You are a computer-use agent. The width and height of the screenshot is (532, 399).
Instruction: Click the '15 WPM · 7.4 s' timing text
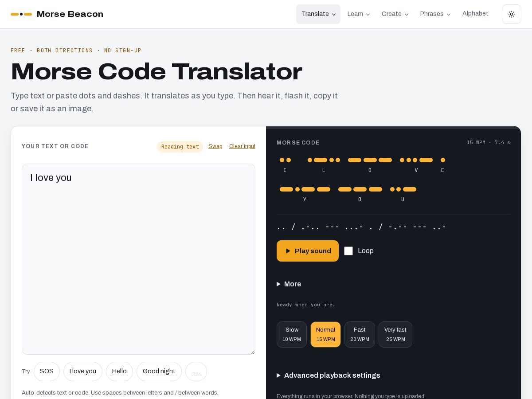point(489,142)
